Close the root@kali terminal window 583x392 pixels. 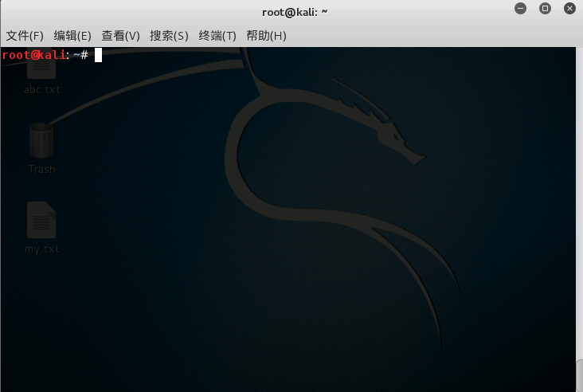tap(570, 9)
